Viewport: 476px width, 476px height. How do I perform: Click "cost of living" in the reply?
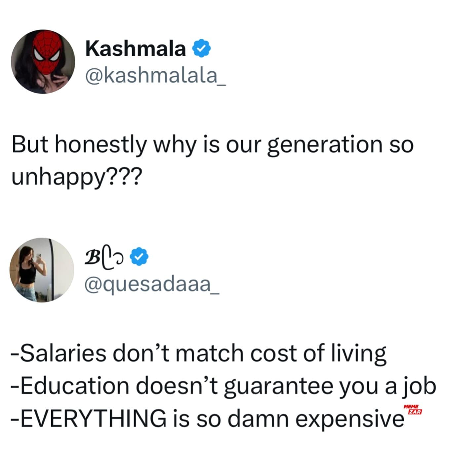tap(318, 353)
